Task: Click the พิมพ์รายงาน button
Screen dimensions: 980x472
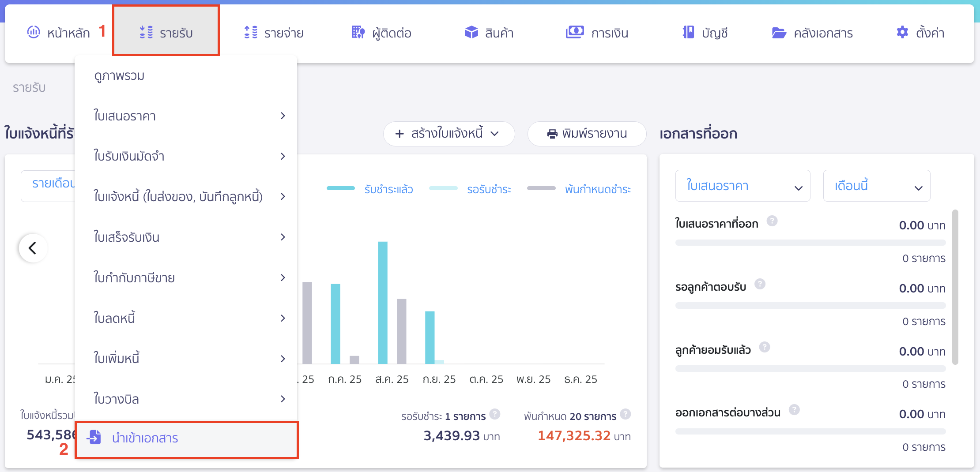Action: click(x=587, y=134)
